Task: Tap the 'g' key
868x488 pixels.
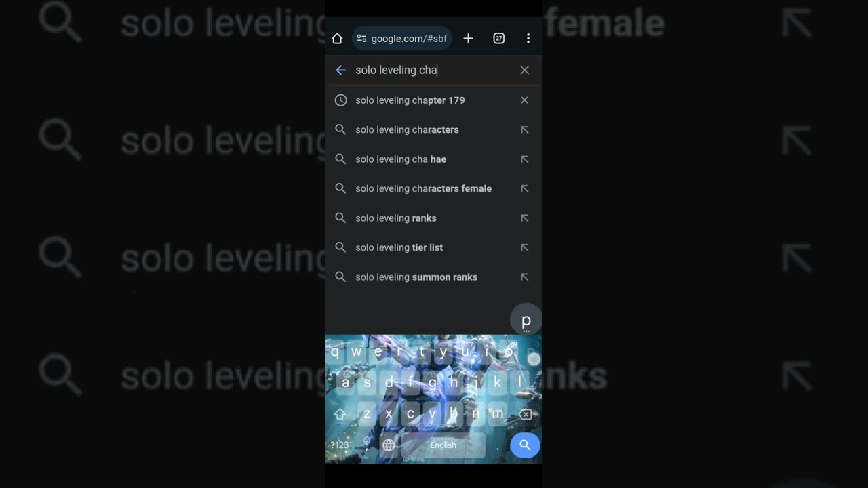Action: 433,383
